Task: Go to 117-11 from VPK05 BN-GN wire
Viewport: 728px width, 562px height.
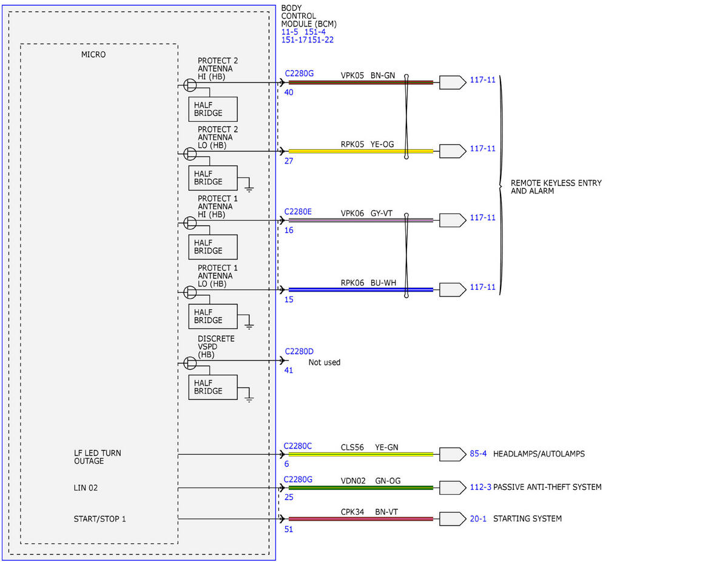Action: (483, 79)
